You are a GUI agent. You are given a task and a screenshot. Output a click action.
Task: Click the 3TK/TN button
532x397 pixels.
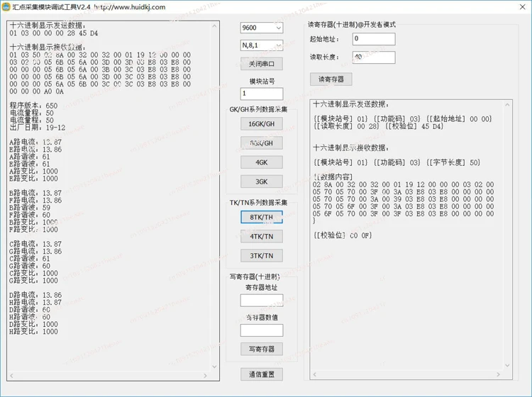pos(262,256)
